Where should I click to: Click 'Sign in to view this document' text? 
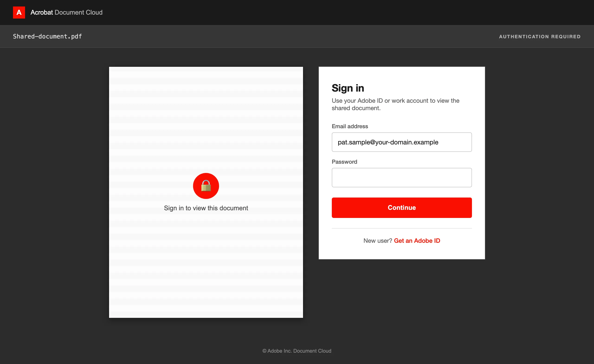206,208
